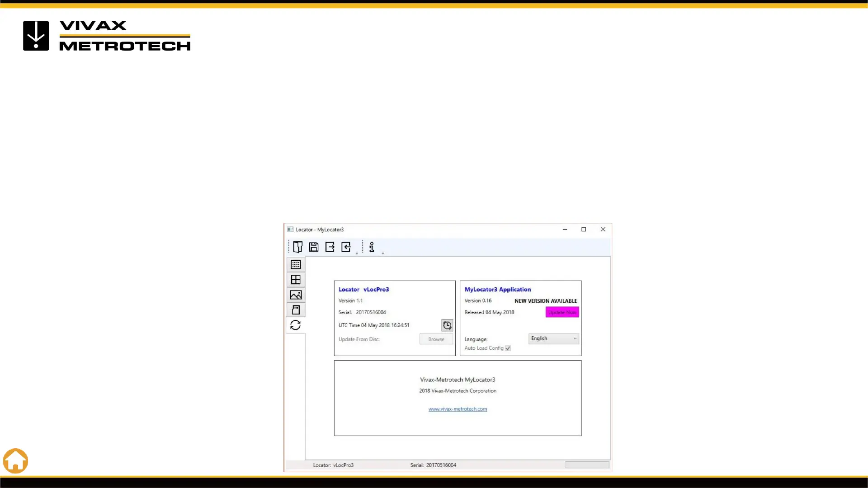This screenshot has width=868, height=488.
Task: Click the window title 'Locator - MyLocator3'
Action: tap(320, 230)
